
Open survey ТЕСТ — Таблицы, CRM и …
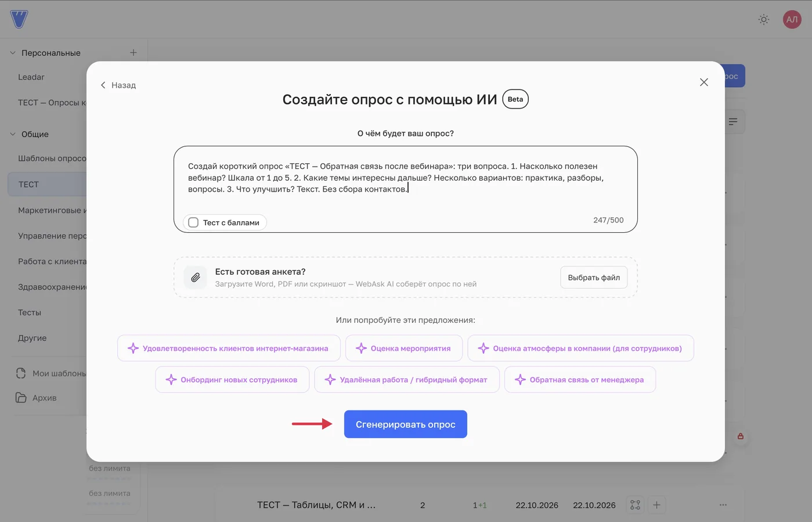click(x=316, y=505)
